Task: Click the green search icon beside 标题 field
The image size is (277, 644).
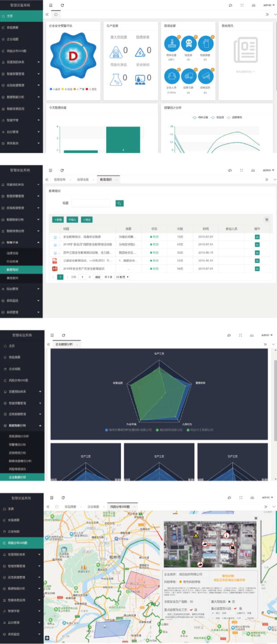Action: pos(119,203)
